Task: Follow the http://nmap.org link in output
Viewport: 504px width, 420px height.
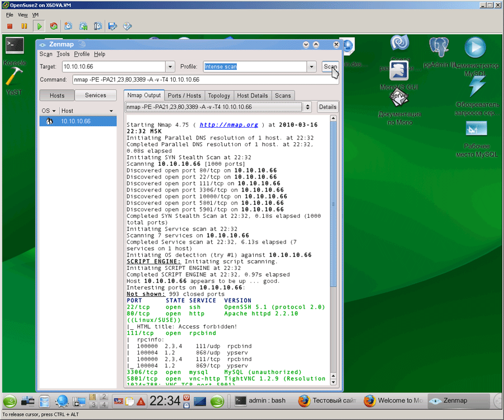Action: (x=228, y=125)
